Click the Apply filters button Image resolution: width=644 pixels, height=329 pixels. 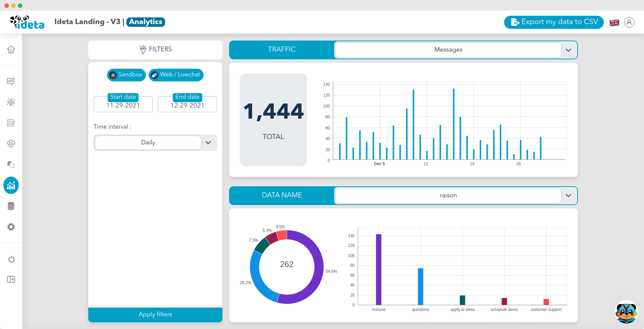(x=155, y=315)
